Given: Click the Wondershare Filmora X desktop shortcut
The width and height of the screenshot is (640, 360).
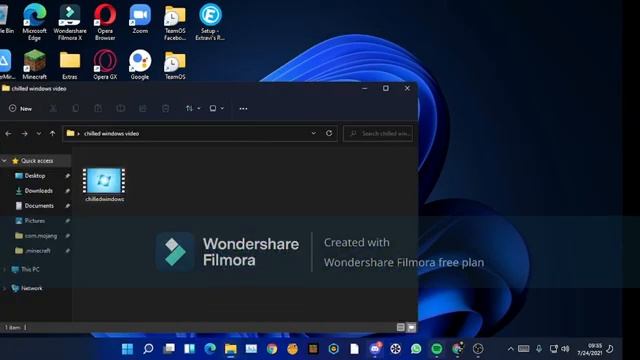Looking at the screenshot, I should [x=70, y=22].
